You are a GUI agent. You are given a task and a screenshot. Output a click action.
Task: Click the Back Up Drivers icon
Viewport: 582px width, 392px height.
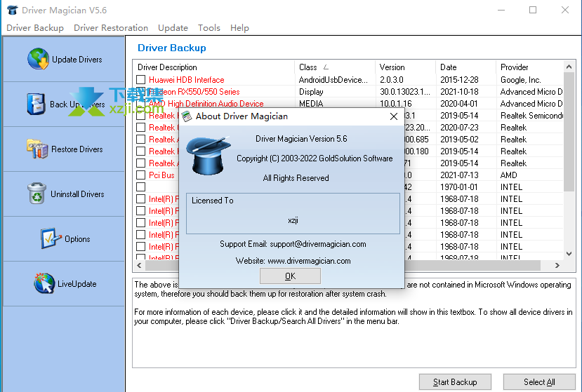coord(36,104)
